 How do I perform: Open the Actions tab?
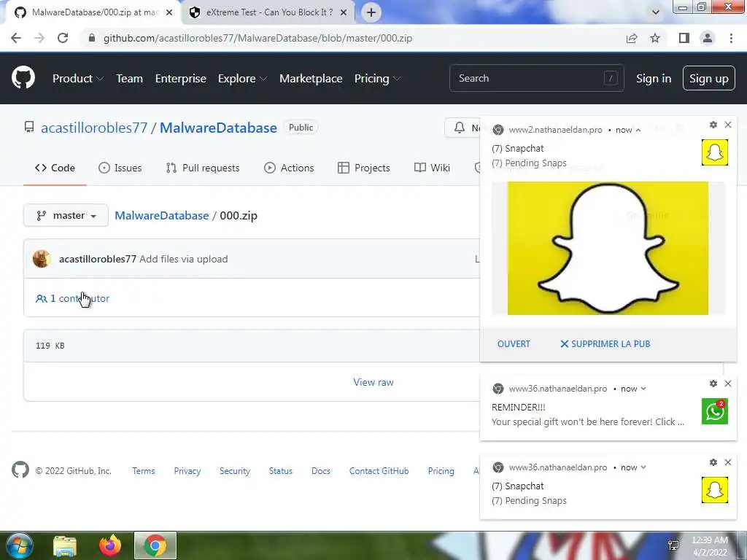tap(289, 168)
